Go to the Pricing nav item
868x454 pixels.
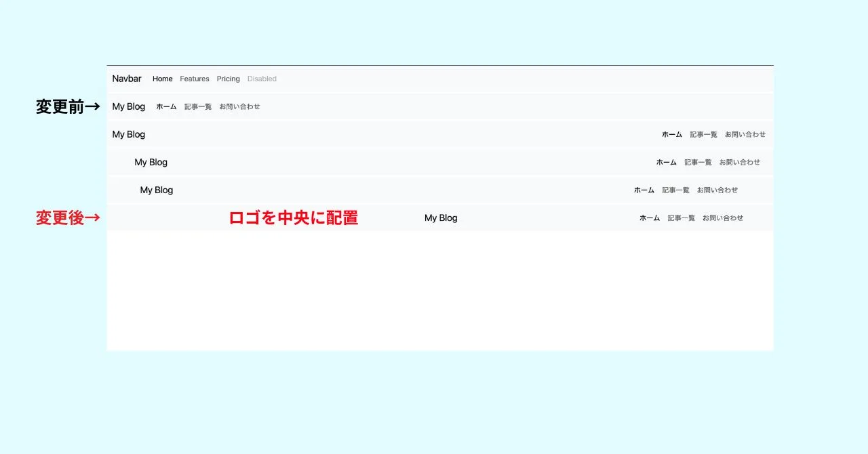point(229,79)
